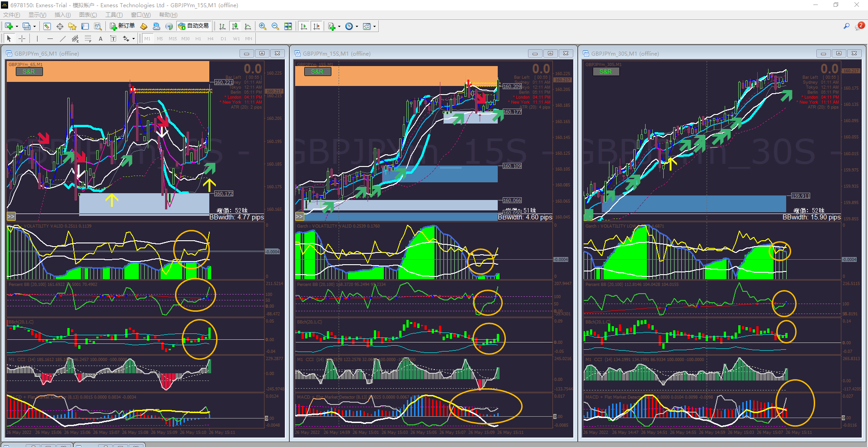Toggle chart shift
Screen dimensions: 868x447
click(316, 26)
